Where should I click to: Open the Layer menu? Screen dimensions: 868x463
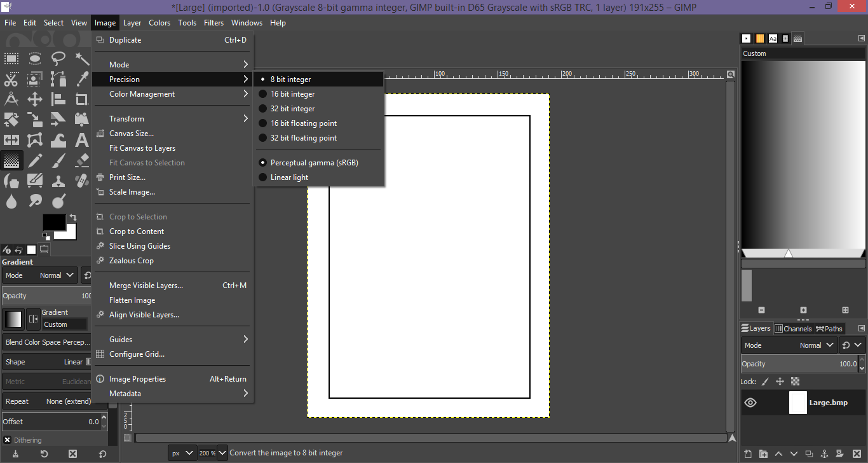click(132, 23)
